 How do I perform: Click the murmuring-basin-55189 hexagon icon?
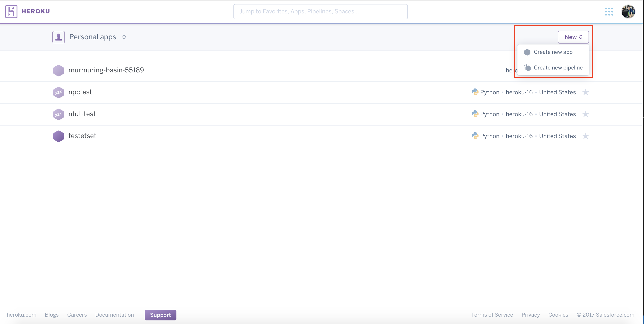pyautogui.click(x=59, y=70)
